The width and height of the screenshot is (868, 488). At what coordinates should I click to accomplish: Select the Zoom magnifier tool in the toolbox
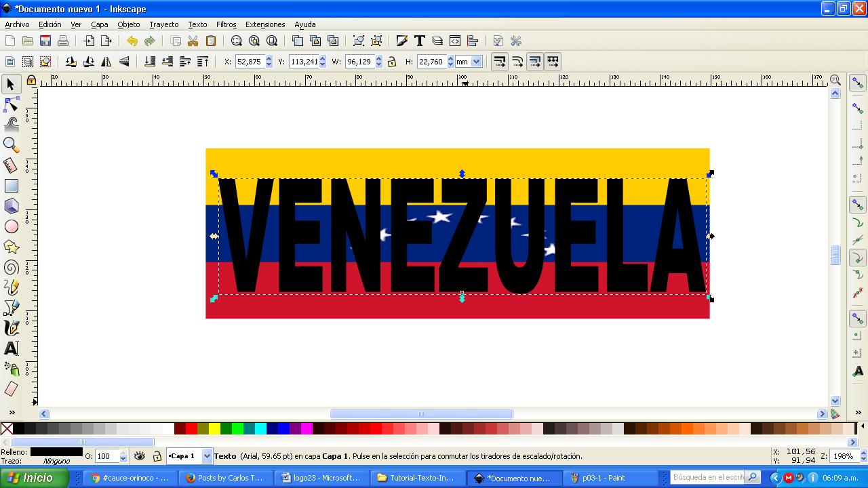pos(11,145)
